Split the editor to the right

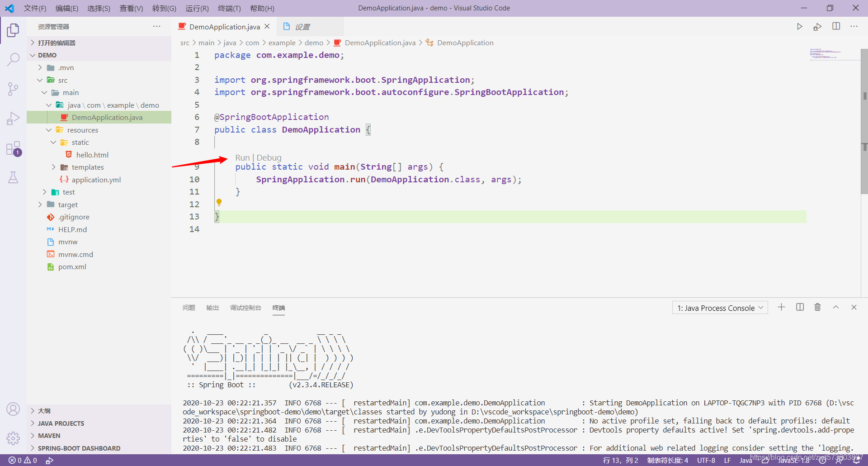(x=836, y=26)
